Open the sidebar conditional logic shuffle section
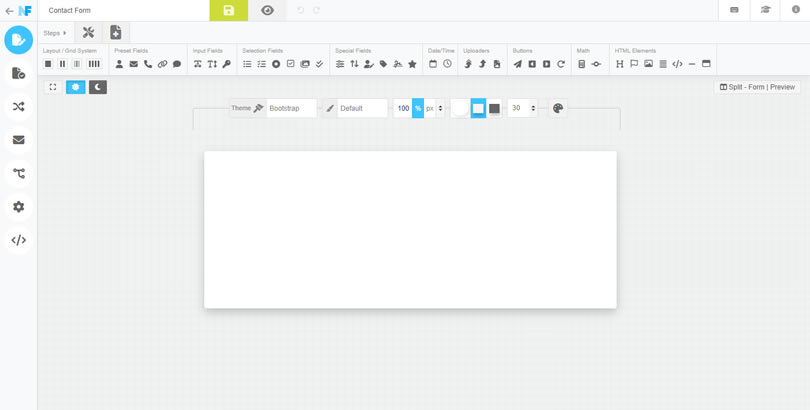This screenshot has width=810, height=410. (x=19, y=106)
